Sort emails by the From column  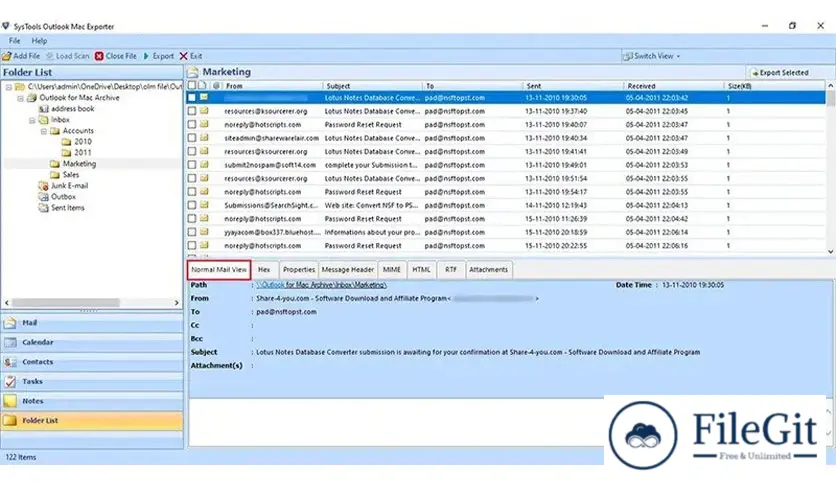[x=272, y=86]
